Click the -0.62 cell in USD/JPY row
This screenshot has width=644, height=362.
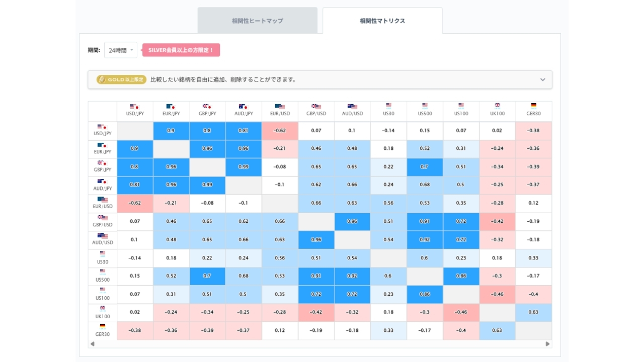pyautogui.click(x=280, y=131)
